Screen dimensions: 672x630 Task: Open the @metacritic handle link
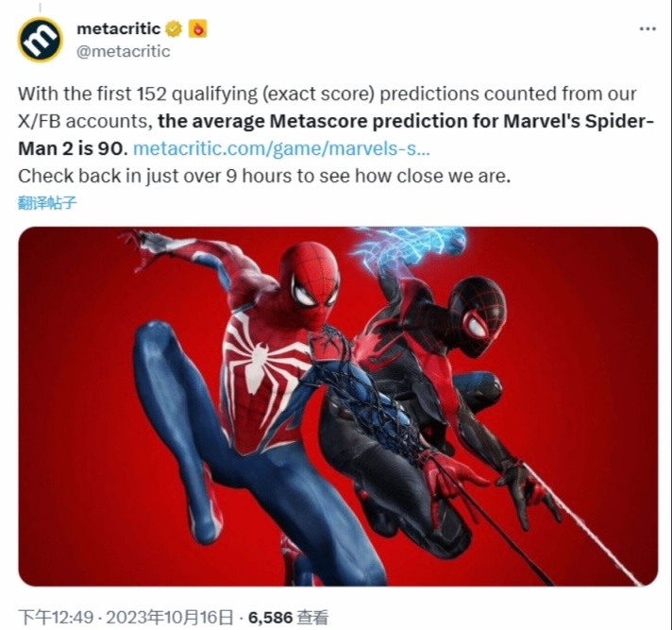tap(124, 51)
